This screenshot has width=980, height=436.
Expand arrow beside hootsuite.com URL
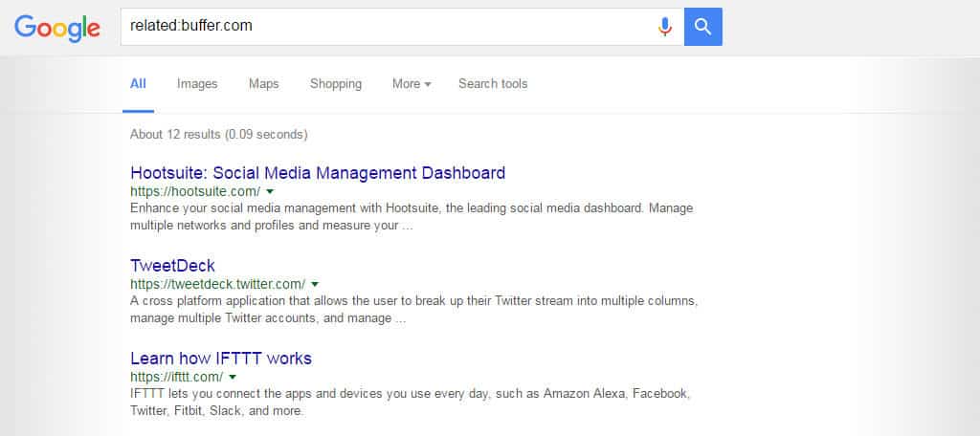pyautogui.click(x=269, y=191)
